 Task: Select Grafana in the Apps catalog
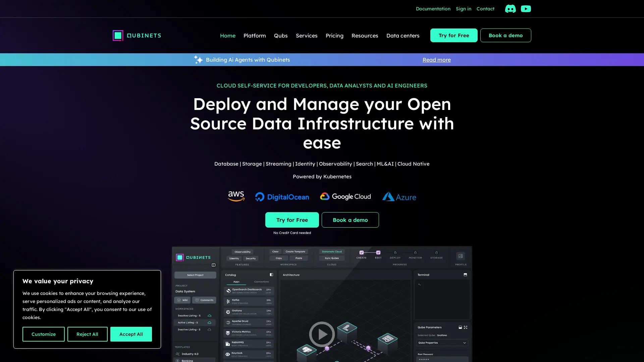click(248, 312)
